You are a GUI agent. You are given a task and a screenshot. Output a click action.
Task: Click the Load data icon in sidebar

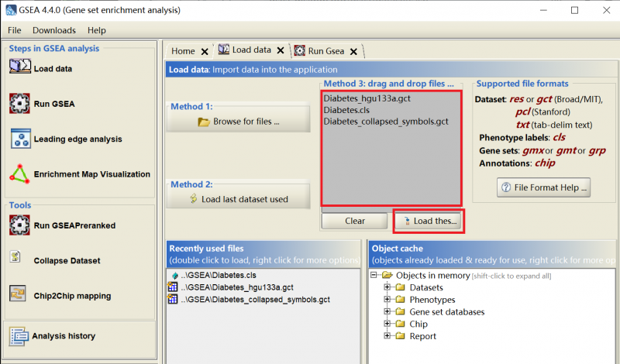tap(19, 67)
